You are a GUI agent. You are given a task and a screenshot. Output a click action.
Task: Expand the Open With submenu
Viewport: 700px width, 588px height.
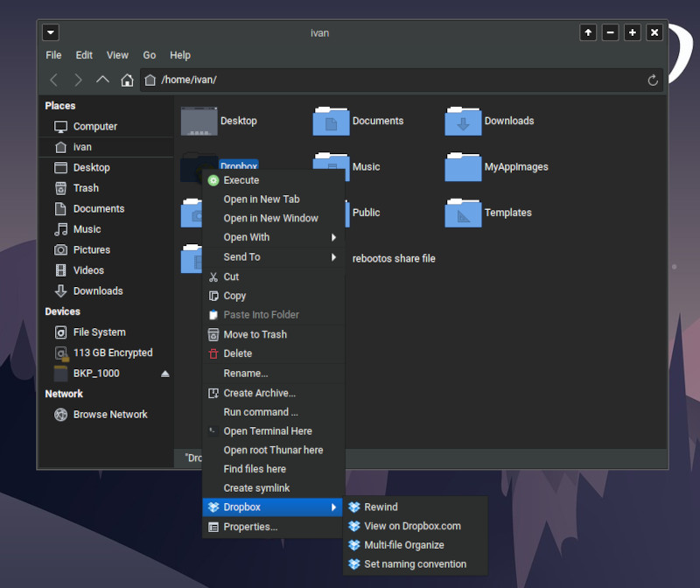tap(273, 237)
